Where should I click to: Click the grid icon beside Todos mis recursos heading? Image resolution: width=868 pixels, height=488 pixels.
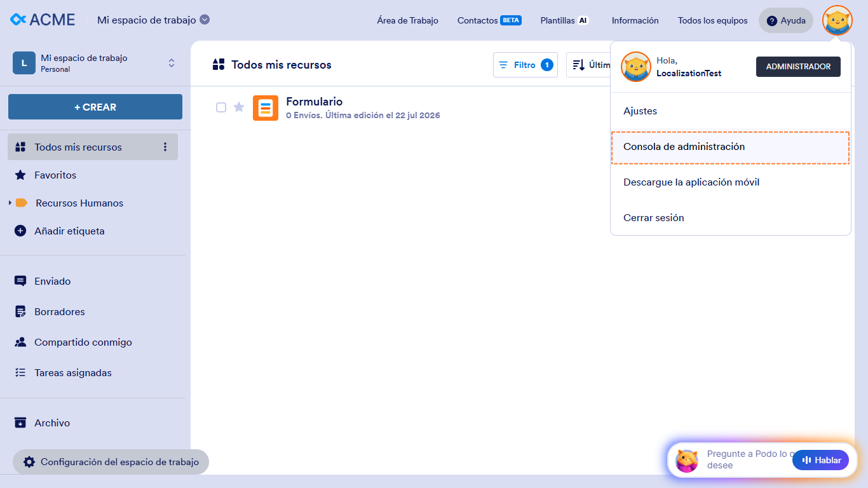click(x=219, y=64)
